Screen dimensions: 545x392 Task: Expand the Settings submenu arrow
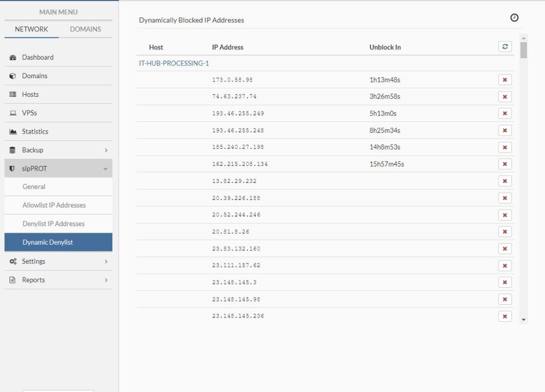tap(106, 262)
